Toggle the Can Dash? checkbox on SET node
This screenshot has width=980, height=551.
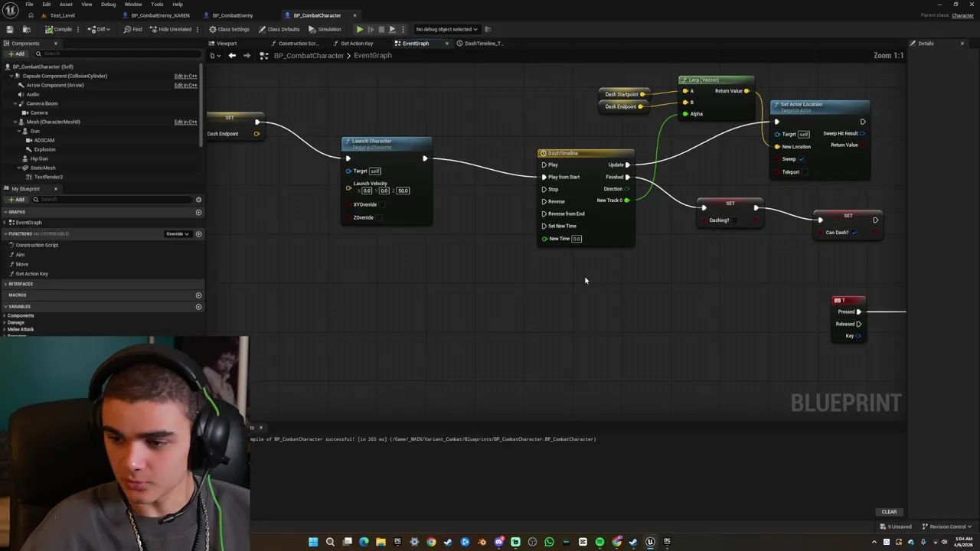pos(854,233)
